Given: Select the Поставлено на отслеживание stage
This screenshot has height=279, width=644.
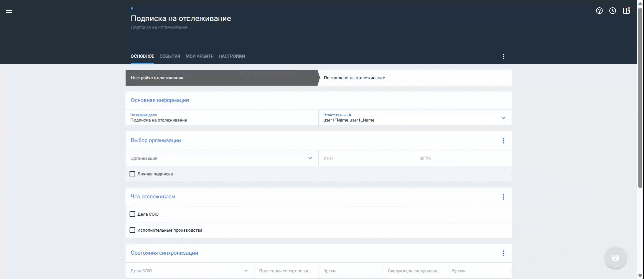Looking at the screenshot, I should [354, 78].
